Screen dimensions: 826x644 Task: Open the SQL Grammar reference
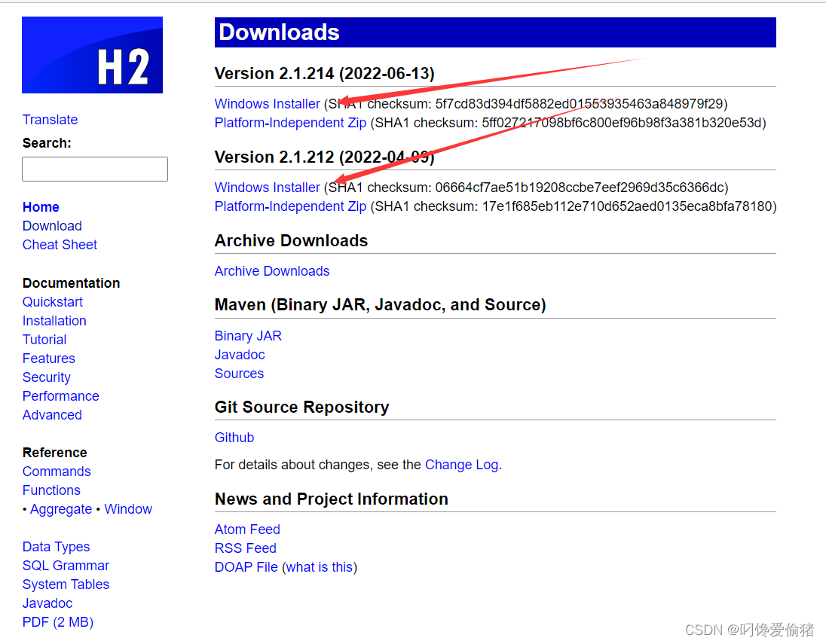[66, 565]
